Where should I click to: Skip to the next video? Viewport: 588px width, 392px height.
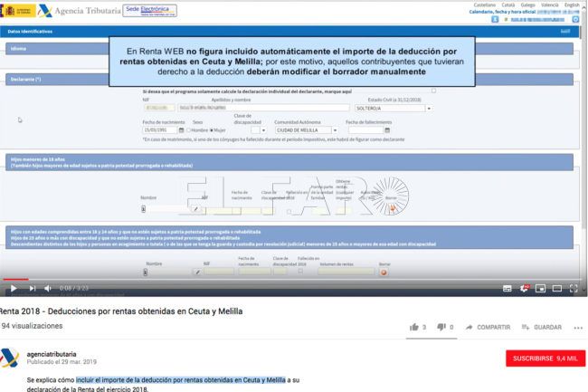[33, 289]
